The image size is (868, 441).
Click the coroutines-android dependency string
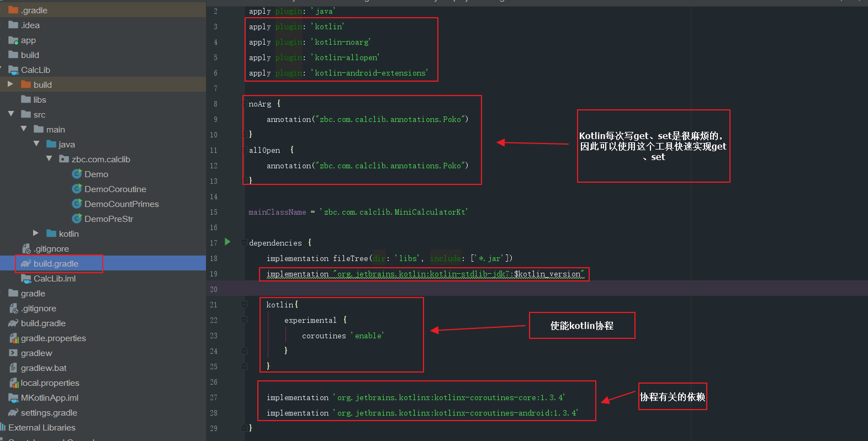point(456,413)
